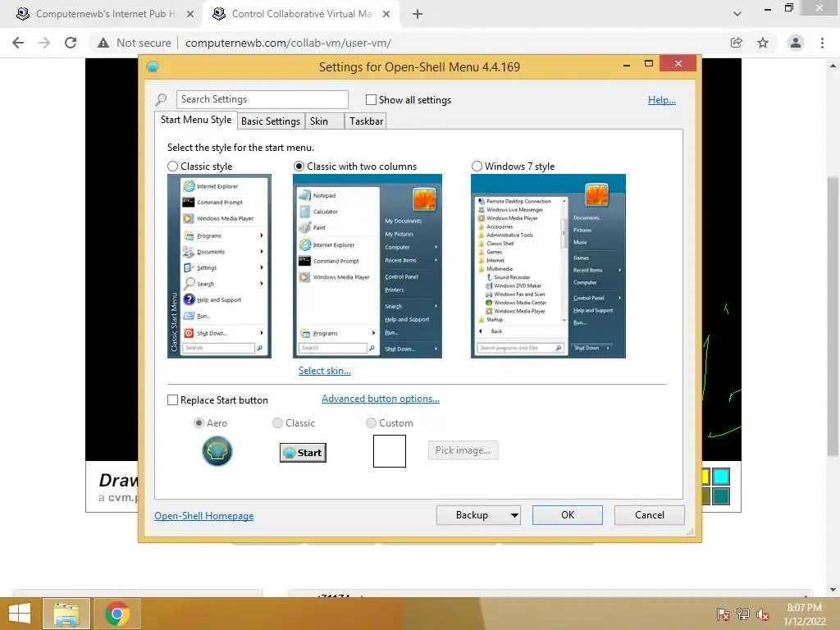Pick the cyan color swatch behind dialog
This screenshot has height=630, width=840.
pos(721,477)
